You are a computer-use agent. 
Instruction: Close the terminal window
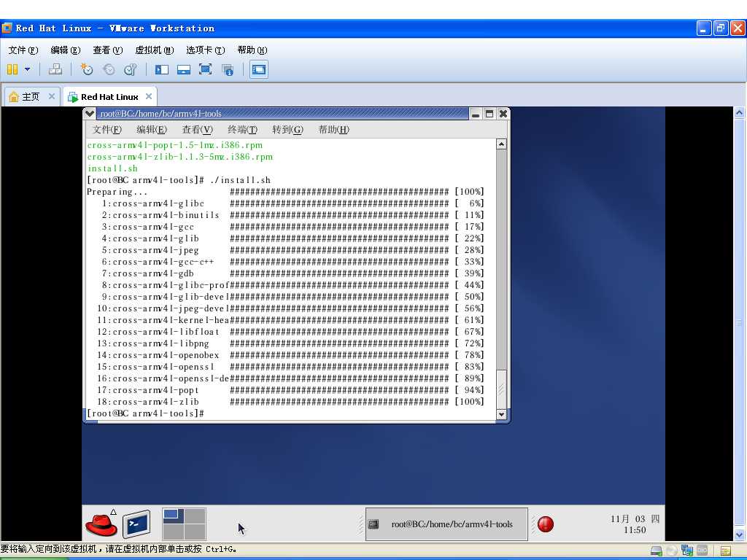tap(503, 114)
